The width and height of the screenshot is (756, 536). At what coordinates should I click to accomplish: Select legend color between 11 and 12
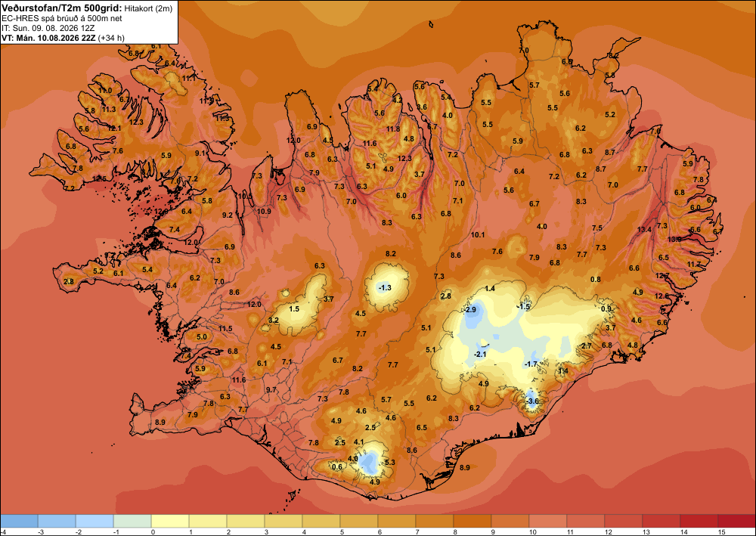pos(586,521)
